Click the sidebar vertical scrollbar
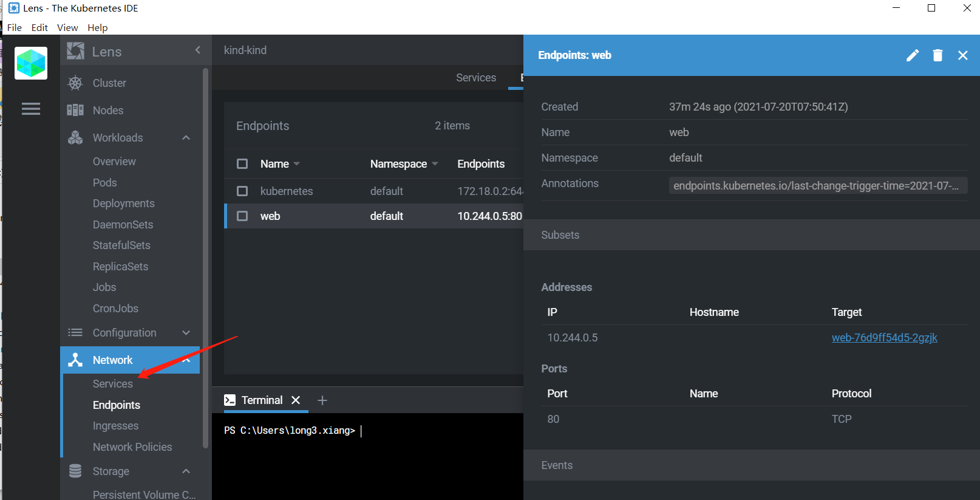The image size is (980, 500). point(205,258)
